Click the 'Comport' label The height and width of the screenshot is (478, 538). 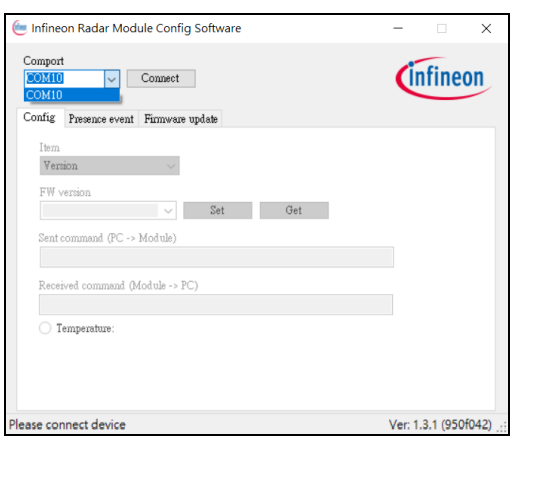(44, 61)
